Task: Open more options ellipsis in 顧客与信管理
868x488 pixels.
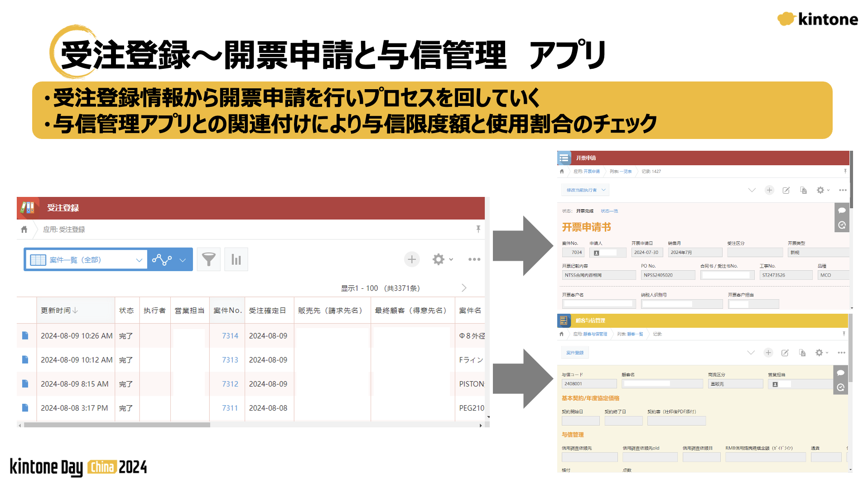Action: pyautogui.click(x=841, y=353)
